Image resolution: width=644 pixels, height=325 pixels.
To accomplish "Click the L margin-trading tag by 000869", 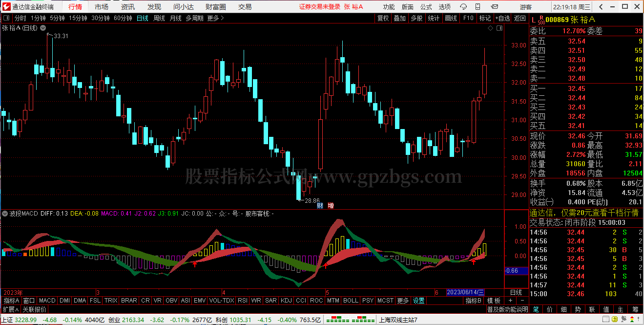I will coord(533,20).
